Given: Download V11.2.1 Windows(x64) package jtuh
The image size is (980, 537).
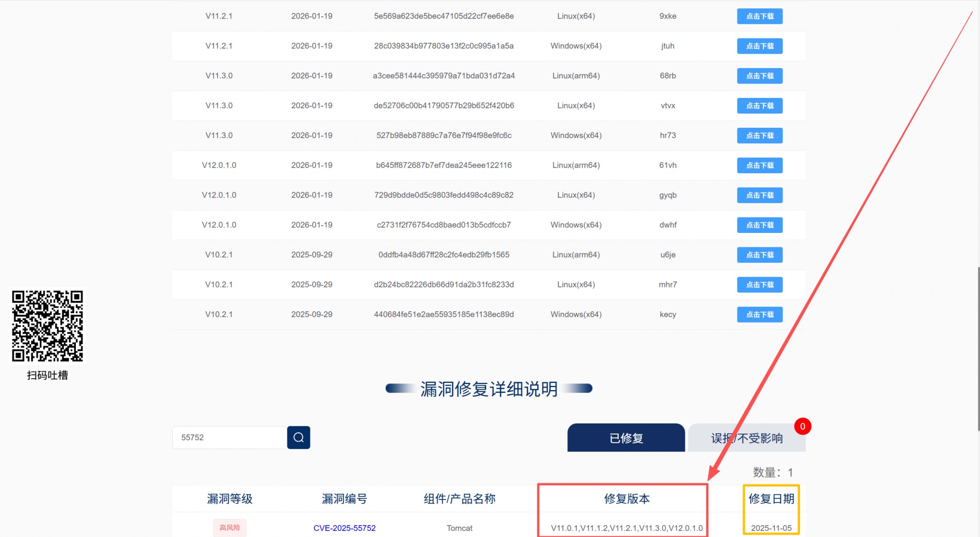Looking at the screenshot, I should (x=759, y=46).
